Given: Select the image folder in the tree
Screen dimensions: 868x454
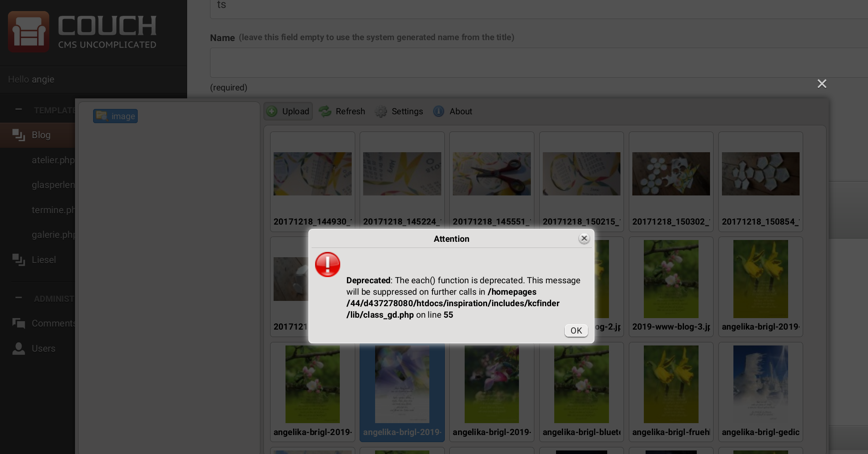Looking at the screenshot, I should (x=115, y=116).
